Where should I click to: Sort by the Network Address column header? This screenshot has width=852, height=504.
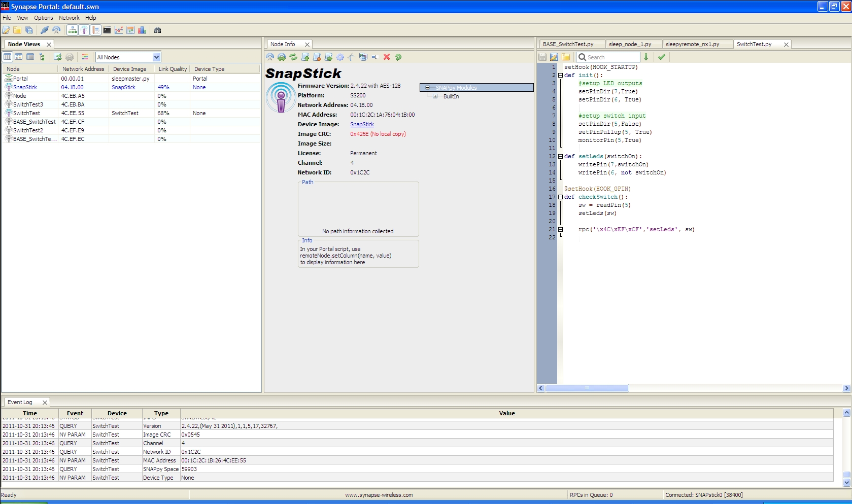tap(83, 69)
